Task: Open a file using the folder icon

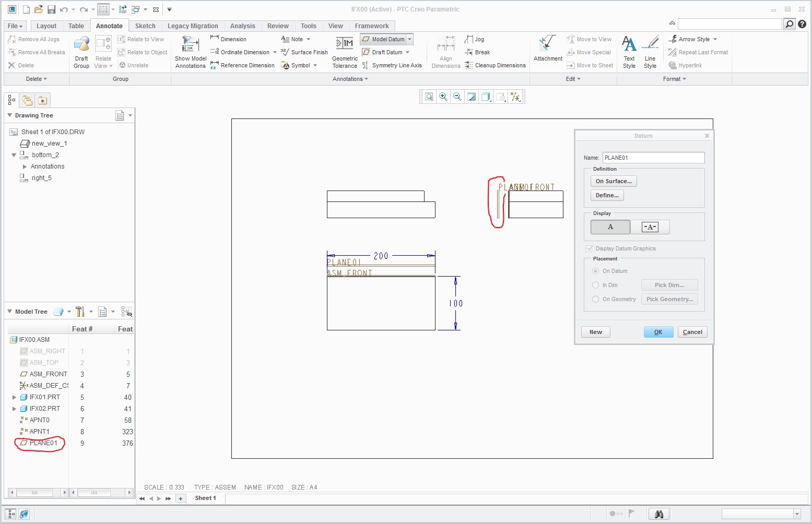Action: pos(39,9)
